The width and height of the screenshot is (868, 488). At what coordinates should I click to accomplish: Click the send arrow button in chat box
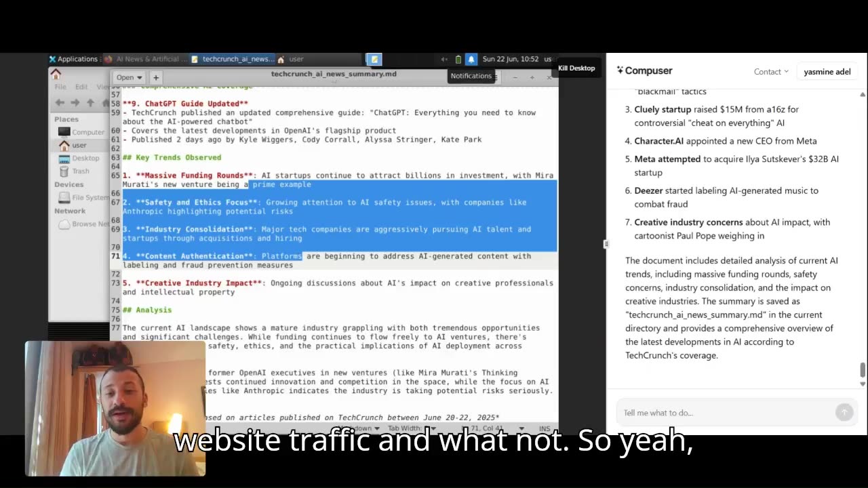[x=844, y=412]
